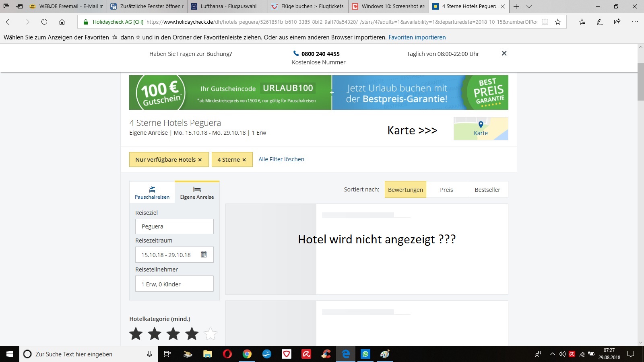Switch to Zusätzliche Fenster öffnen tab

[x=147, y=6]
